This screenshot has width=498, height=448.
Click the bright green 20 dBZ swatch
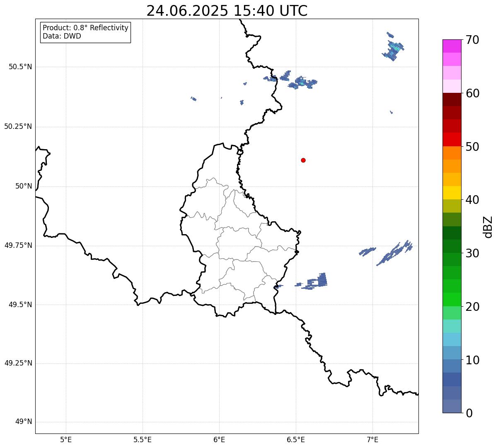[x=452, y=300]
